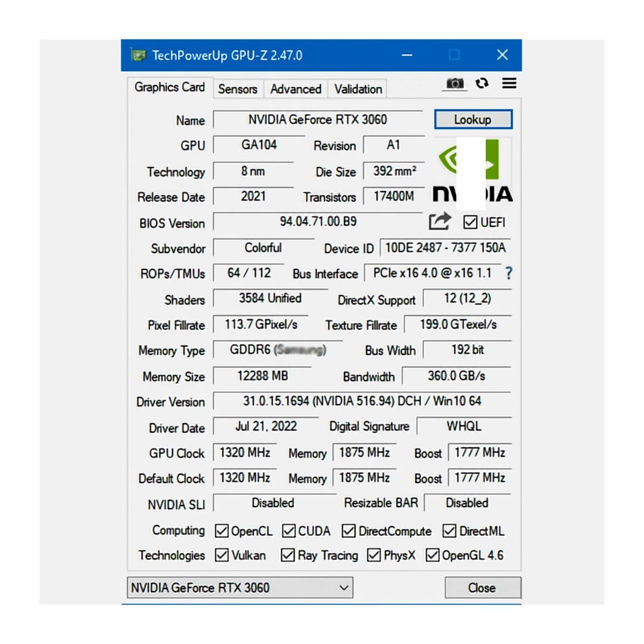Image resolution: width=644 pixels, height=644 pixels.
Task: Click the BIOS Version 94.04.71.00.B9 field
Action: point(318,221)
